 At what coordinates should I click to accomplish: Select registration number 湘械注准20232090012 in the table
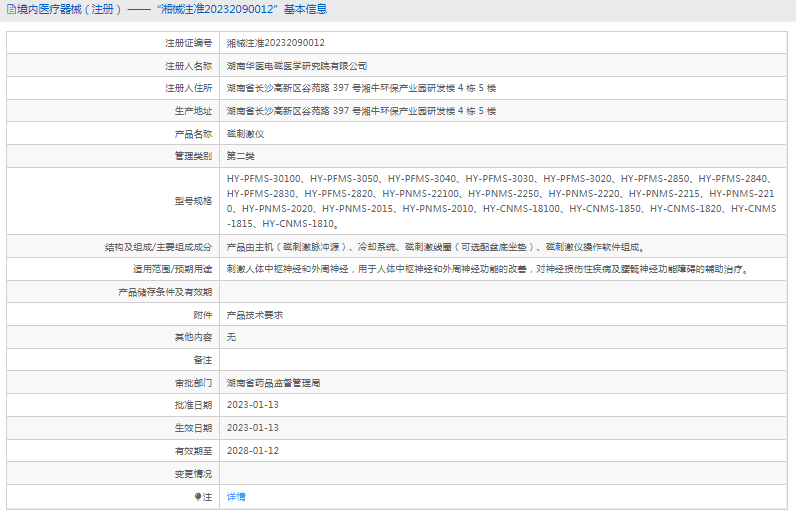(x=276, y=43)
